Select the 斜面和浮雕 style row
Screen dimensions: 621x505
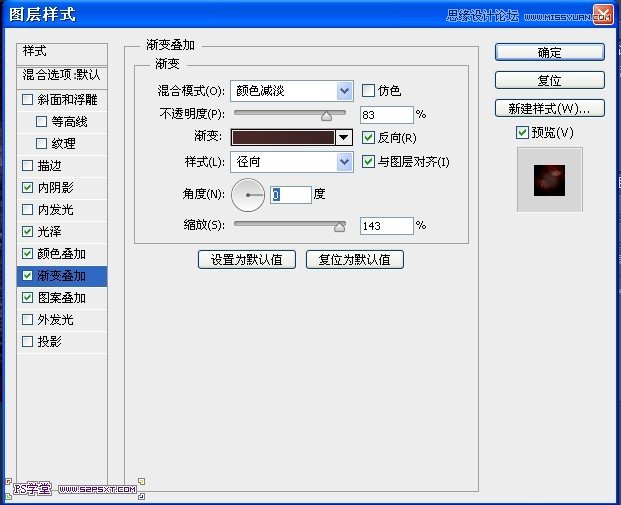pyautogui.click(x=62, y=99)
